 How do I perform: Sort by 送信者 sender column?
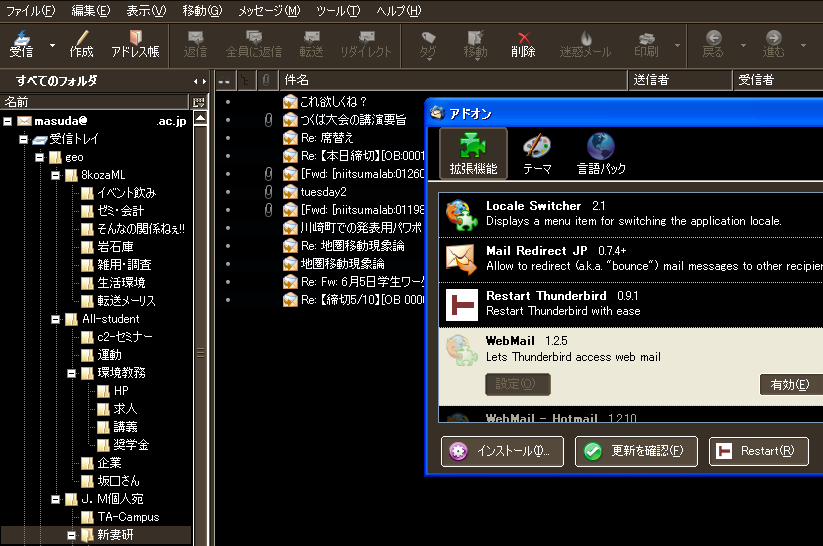pyautogui.click(x=681, y=80)
